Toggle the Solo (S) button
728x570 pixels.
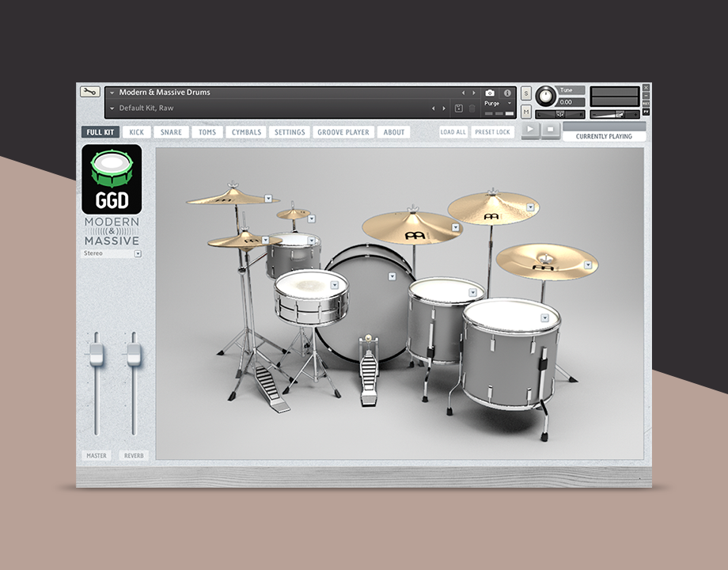pos(526,94)
